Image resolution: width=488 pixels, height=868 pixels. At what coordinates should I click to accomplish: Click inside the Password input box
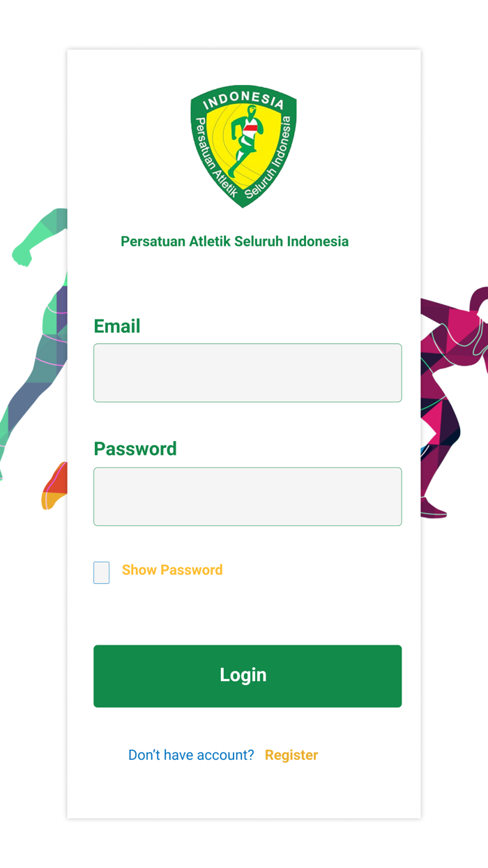(x=247, y=496)
